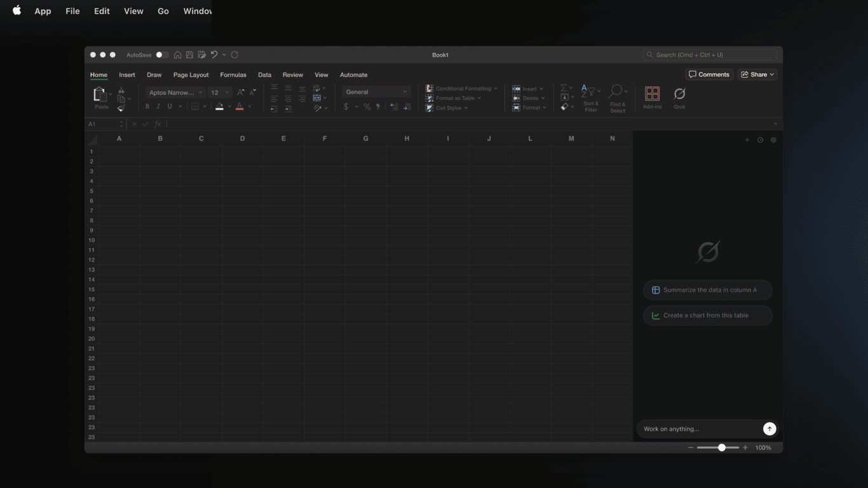This screenshot has height=488, width=868.
Task: Click the Home icon in the title bar
Action: (178, 55)
